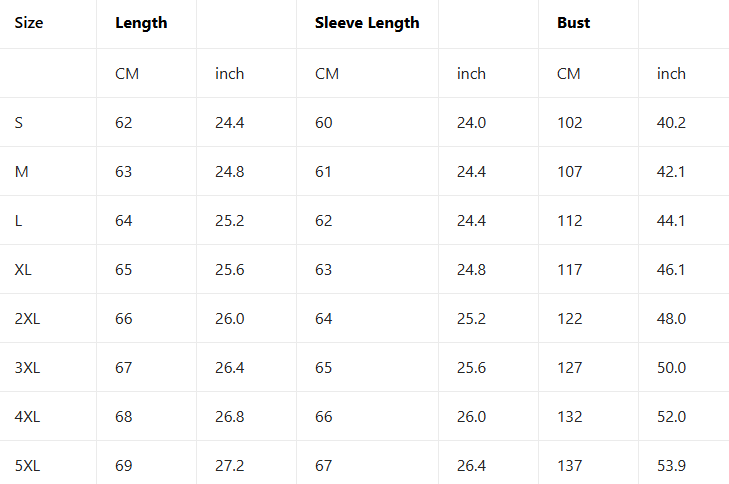Select the L size row label

click(19, 221)
